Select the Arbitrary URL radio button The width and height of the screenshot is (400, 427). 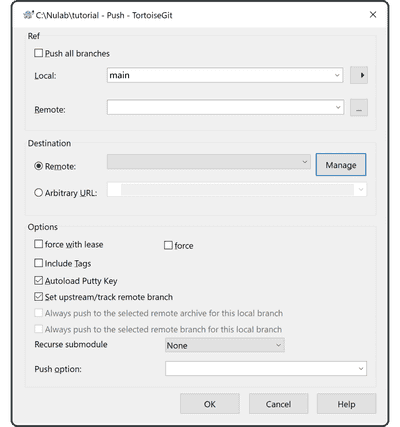[x=39, y=193]
